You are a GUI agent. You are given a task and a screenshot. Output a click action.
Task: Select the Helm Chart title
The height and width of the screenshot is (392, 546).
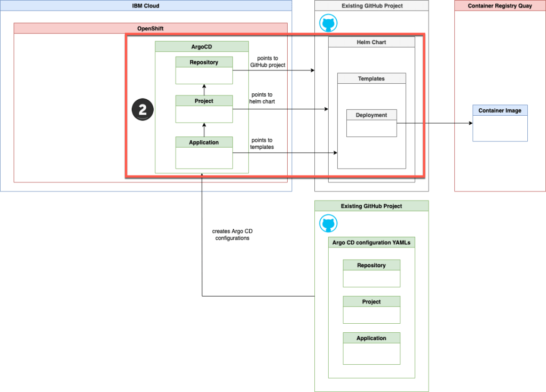point(371,42)
